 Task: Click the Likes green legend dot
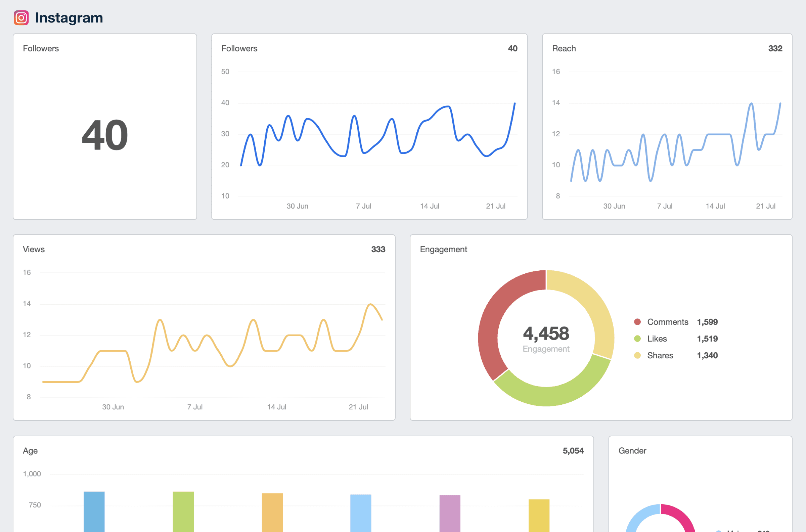(x=637, y=339)
